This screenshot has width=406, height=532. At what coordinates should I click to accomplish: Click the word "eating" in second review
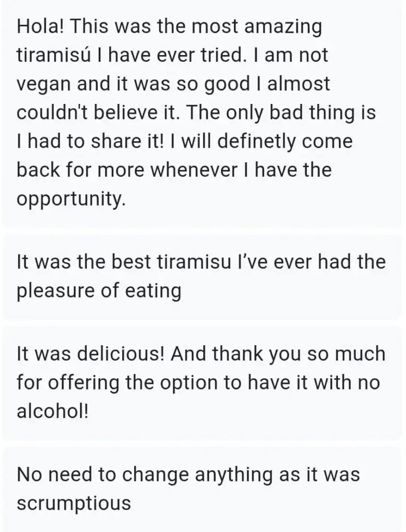click(x=153, y=291)
